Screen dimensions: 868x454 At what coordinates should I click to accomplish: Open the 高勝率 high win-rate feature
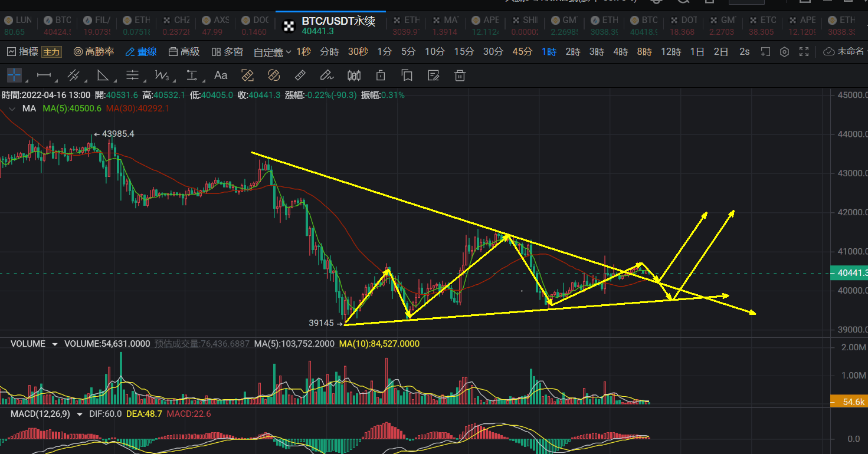pyautogui.click(x=94, y=52)
